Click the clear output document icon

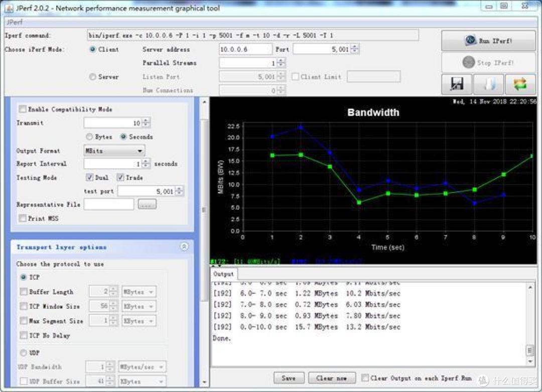click(489, 84)
